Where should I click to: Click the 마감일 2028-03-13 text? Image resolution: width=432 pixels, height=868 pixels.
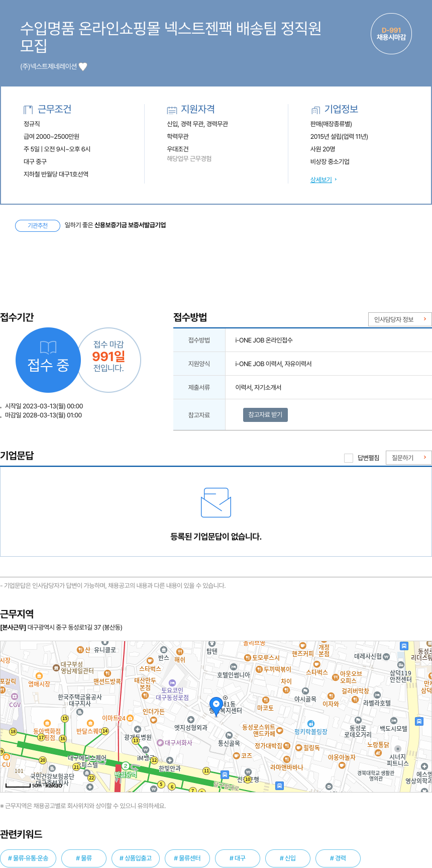click(x=43, y=415)
